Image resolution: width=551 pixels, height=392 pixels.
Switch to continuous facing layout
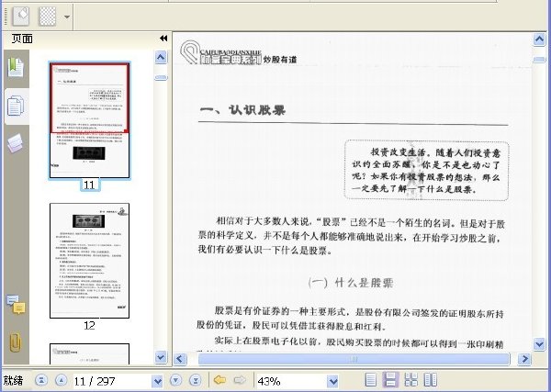[411, 380]
